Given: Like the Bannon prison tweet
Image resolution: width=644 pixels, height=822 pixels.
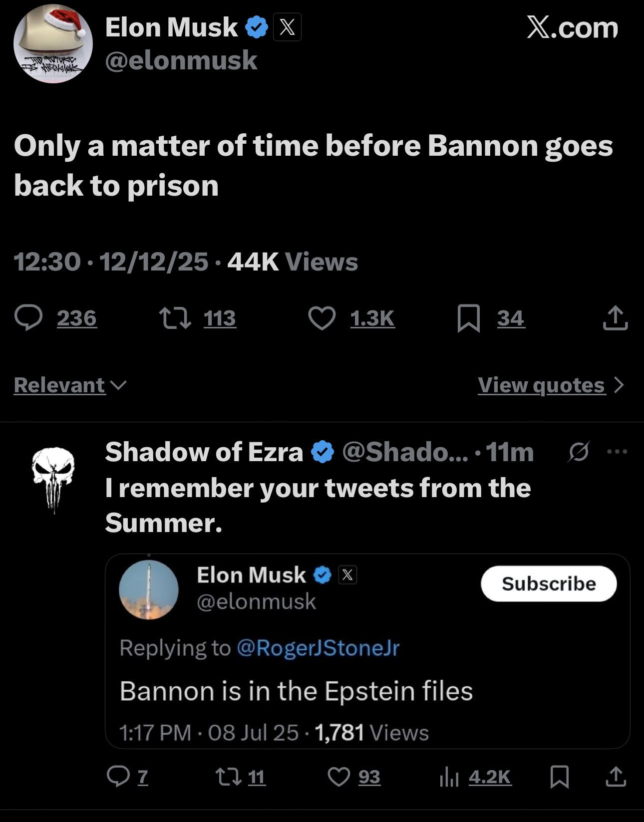Looking at the screenshot, I should 322,318.
